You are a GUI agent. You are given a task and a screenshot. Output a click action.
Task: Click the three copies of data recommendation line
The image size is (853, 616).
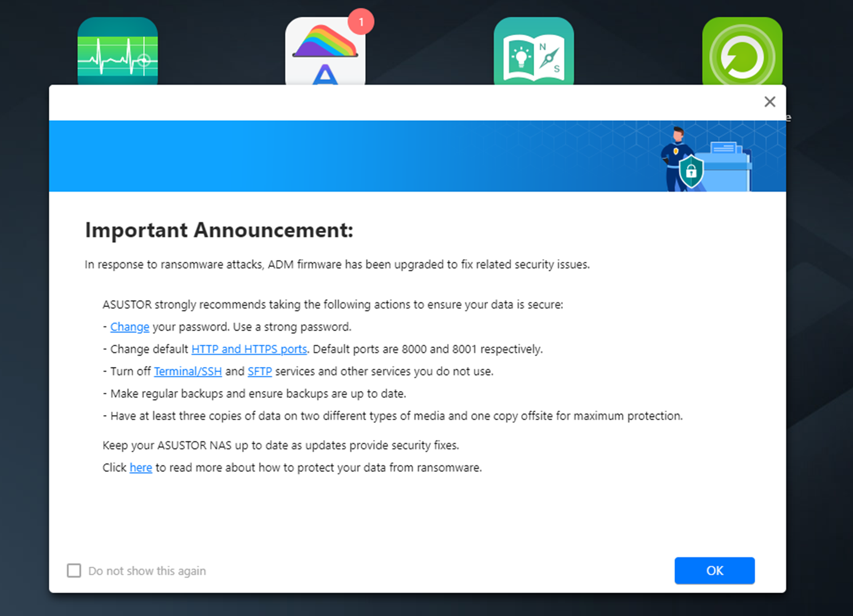(393, 416)
